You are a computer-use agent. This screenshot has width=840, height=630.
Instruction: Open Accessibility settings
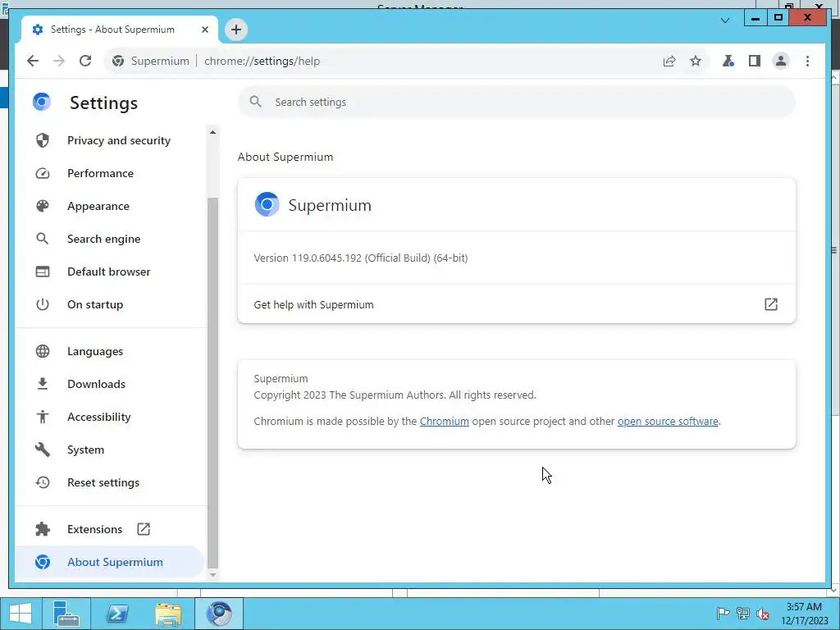click(110, 417)
